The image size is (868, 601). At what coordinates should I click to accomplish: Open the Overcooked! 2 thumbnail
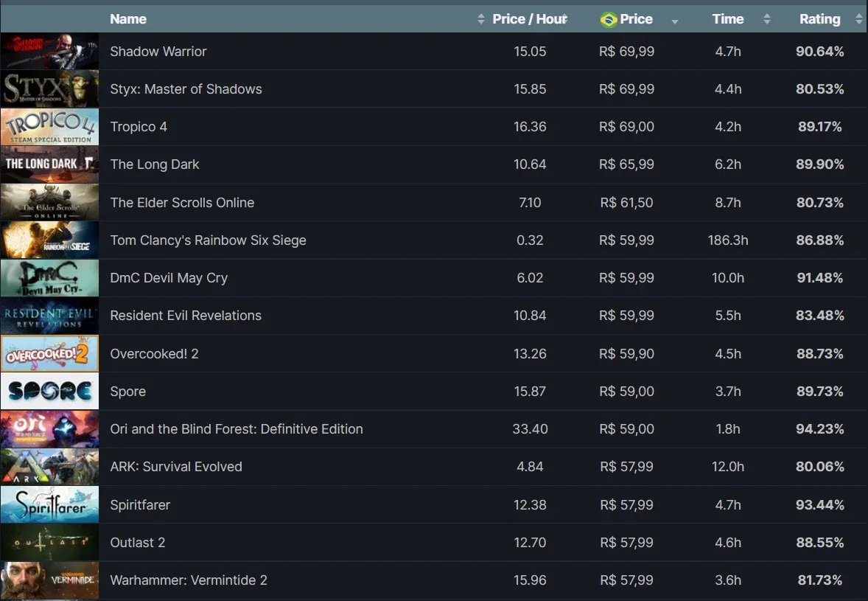click(x=50, y=353)
